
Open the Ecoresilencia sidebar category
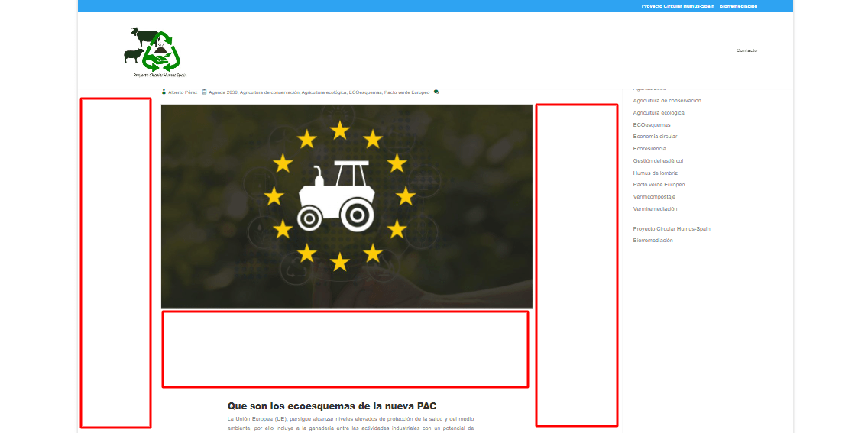649,149
